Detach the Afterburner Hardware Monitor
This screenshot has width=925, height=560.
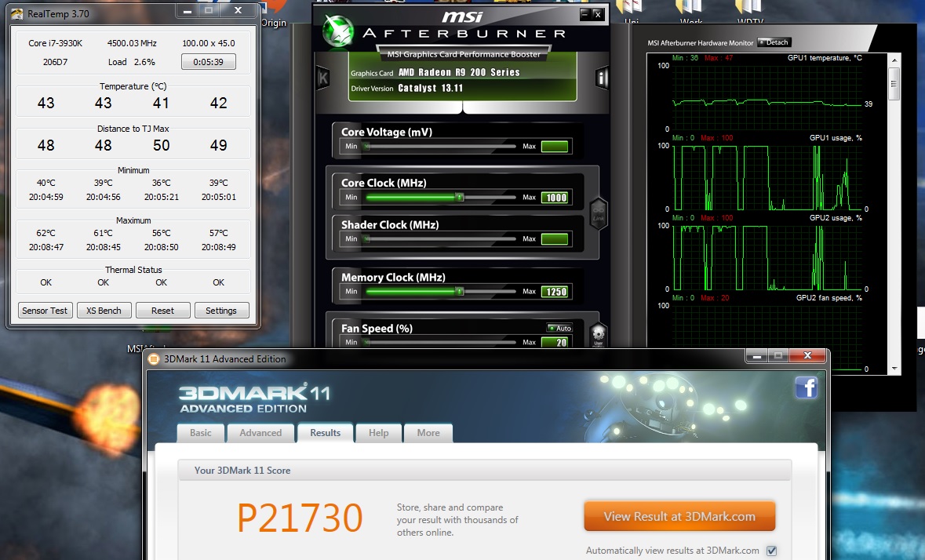click(x=774, y=42)
